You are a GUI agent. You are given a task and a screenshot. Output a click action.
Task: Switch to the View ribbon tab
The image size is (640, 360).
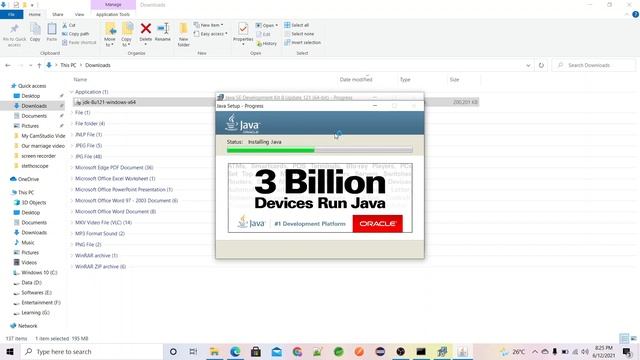pyautogui.click(x=79, y=15)
